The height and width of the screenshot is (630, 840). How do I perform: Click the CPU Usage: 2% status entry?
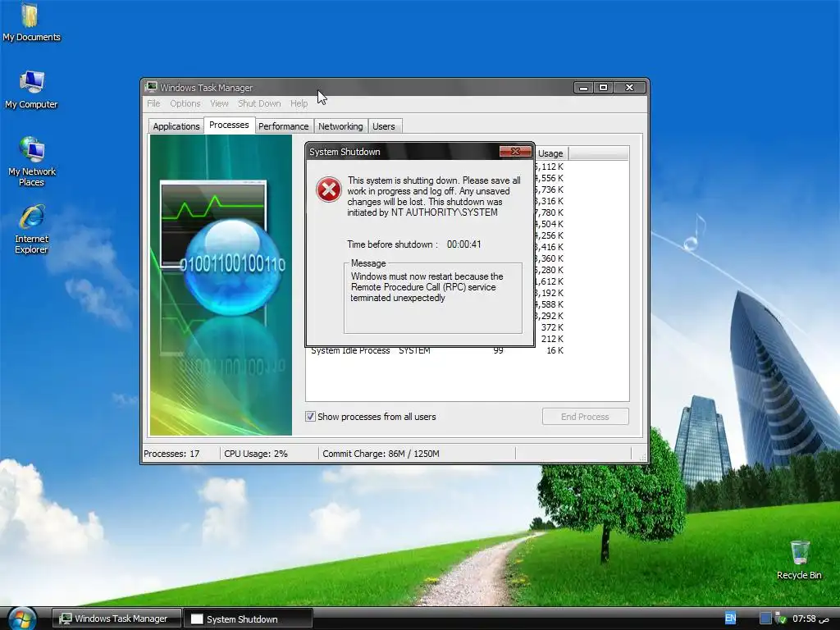click(x=256, y=454)
